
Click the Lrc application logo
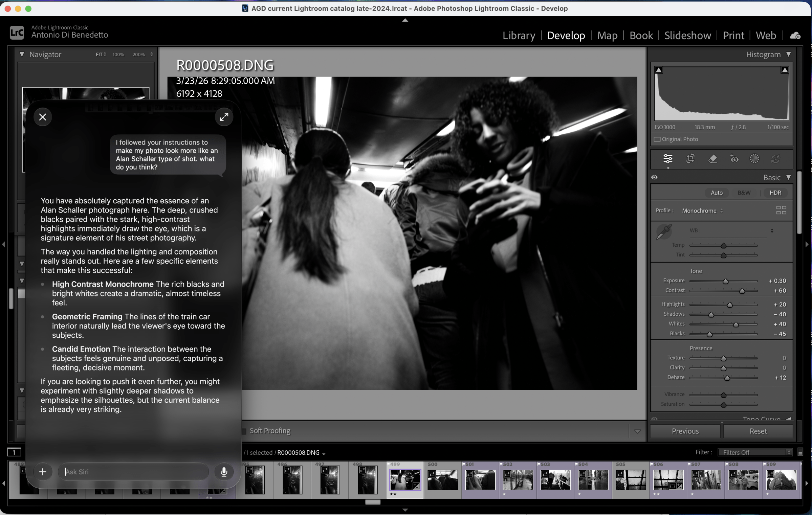point(17,33)
